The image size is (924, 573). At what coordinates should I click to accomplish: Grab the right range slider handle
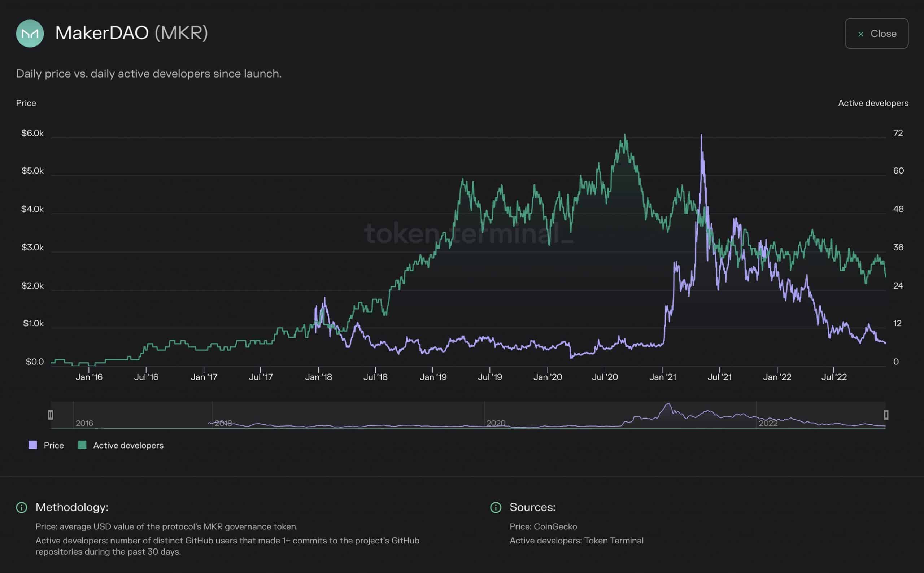[886, 415]
